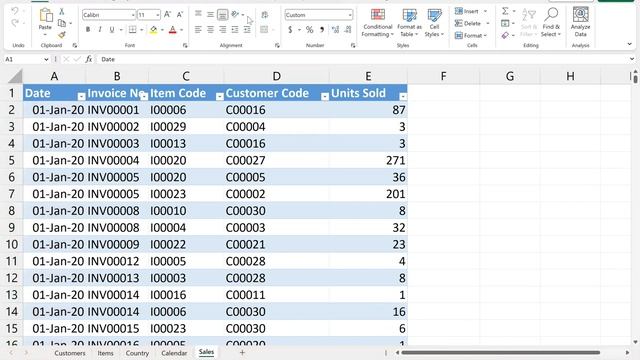Align text left in Alignment group

click(198, 30)
